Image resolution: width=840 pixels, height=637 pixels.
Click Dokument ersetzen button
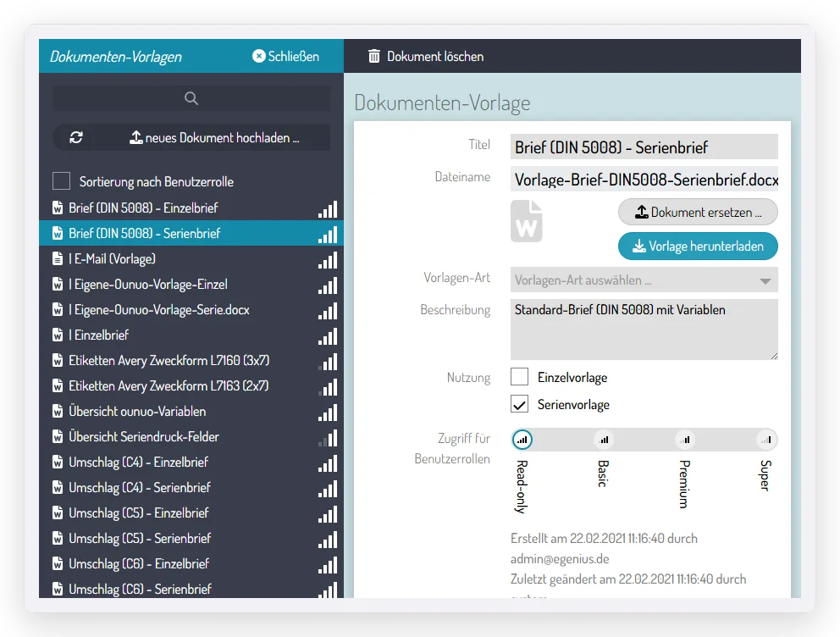click(698, 212)
